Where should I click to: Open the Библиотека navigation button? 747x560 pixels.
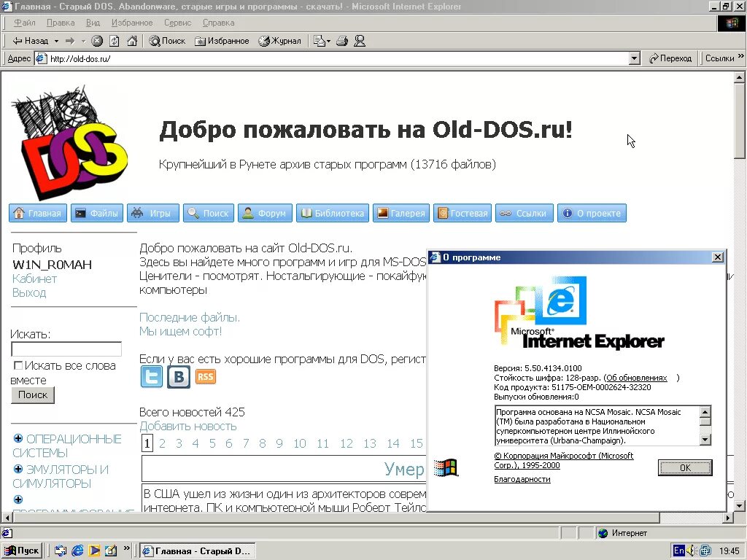333,213
